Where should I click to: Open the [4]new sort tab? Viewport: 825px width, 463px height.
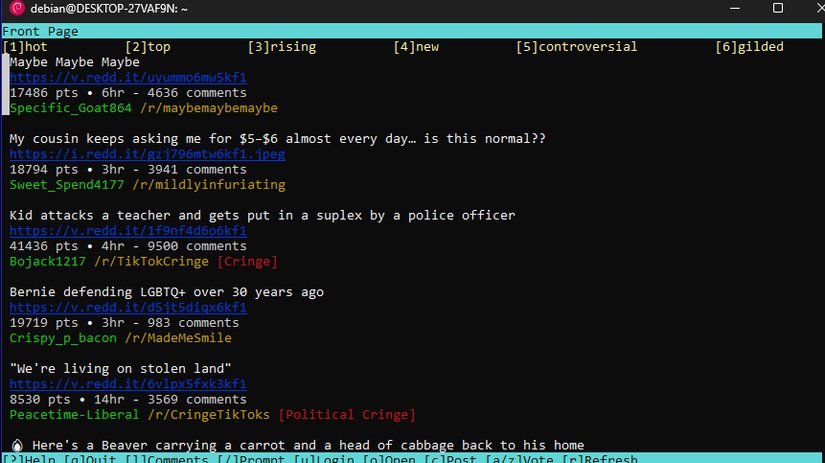416,47
